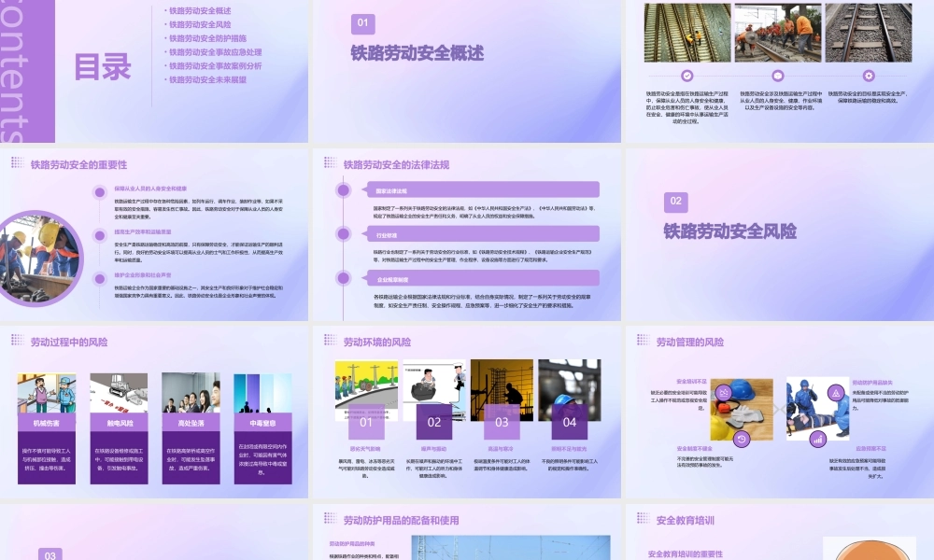This screenshot has height=560, width=934.
Task: Click the checkmark circle icon under the first railway photo
Action: (x=687, y=76)
